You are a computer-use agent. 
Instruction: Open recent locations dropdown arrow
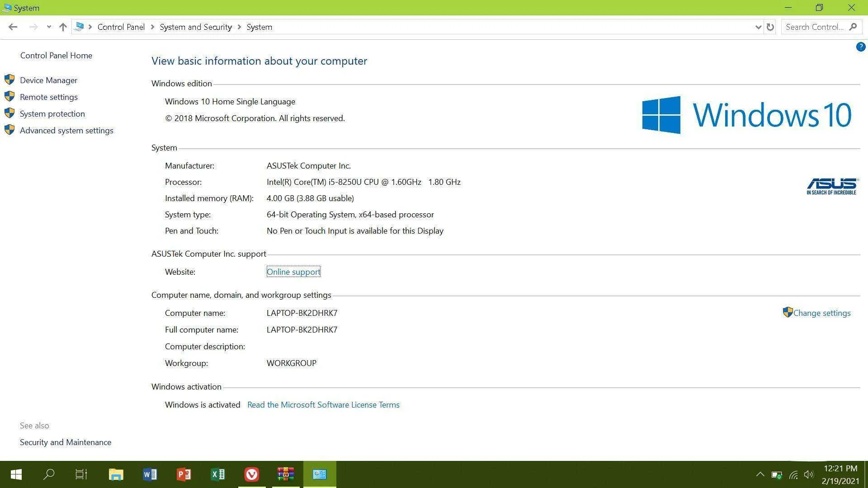coord(49,27)
